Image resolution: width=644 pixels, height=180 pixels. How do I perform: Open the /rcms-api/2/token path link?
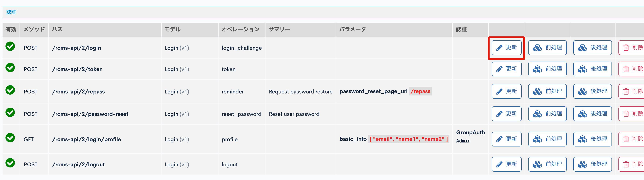tap(77, 69)
